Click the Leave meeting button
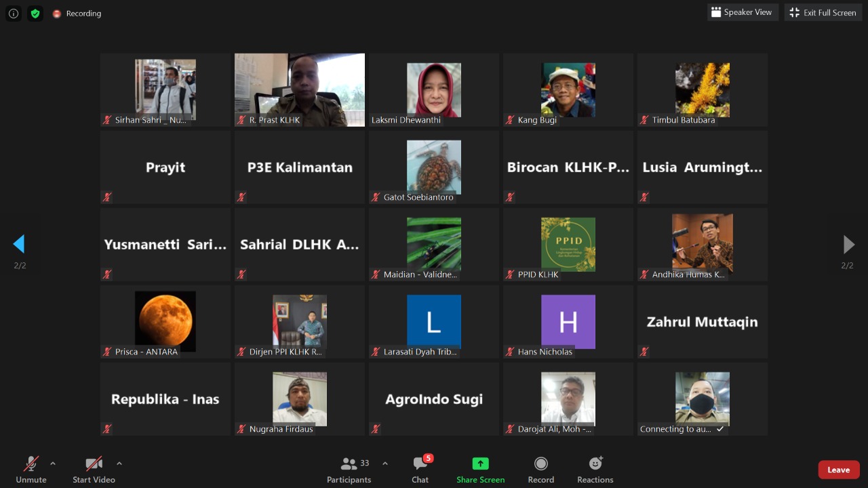 (838, 470)
